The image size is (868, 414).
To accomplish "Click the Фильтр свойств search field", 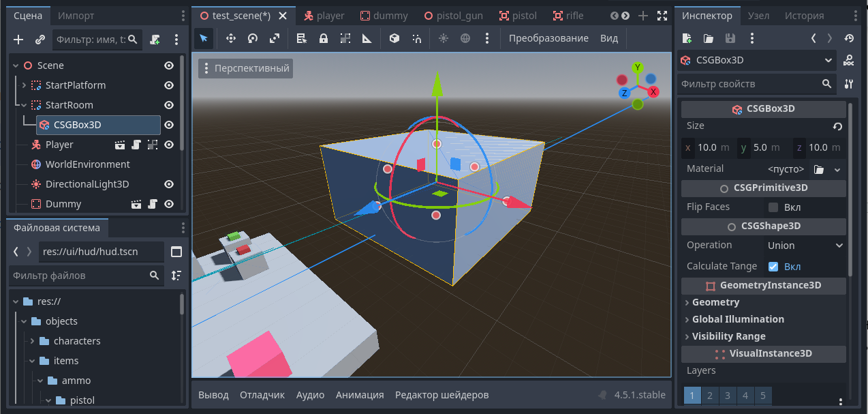I will [x=749, y=84].
